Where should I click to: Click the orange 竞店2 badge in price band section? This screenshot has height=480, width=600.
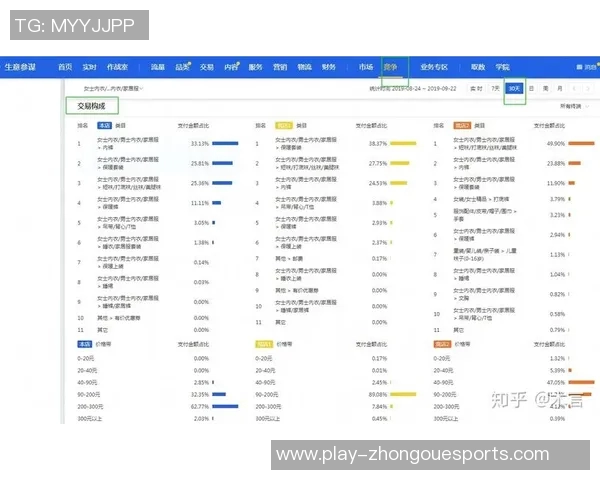tap(443, 342)
